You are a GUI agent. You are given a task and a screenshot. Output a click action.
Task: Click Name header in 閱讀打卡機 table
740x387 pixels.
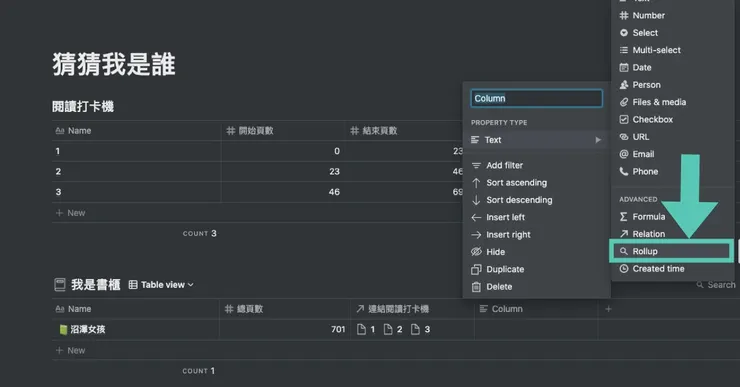click(136, 131)
